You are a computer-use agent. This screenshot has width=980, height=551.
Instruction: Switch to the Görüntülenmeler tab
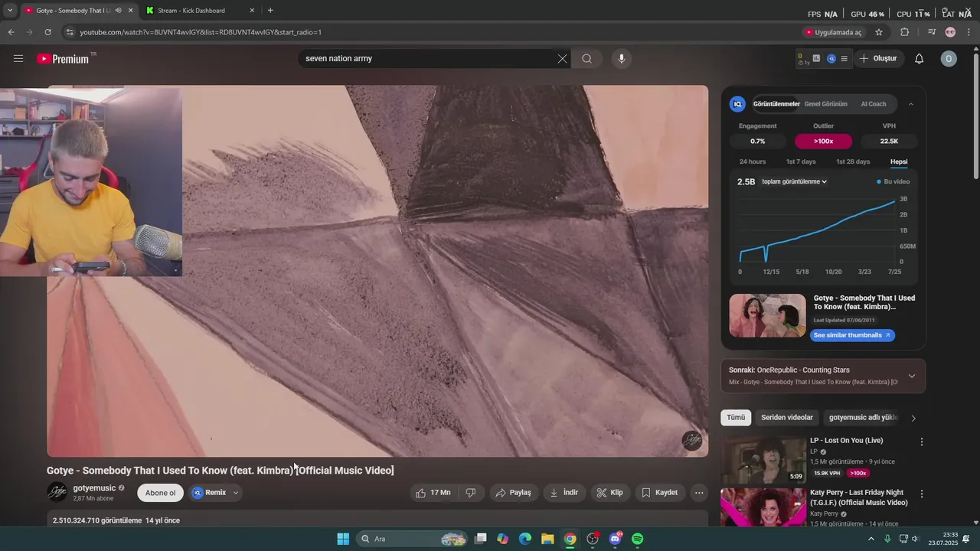click(x=776, y=104)
